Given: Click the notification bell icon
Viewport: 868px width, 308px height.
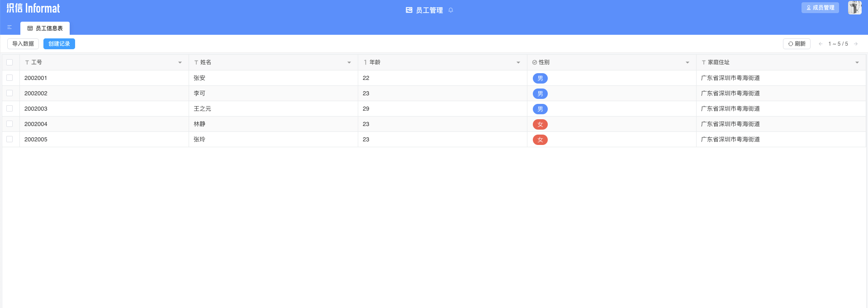Looking at the screenshot, I should [451, 10].
